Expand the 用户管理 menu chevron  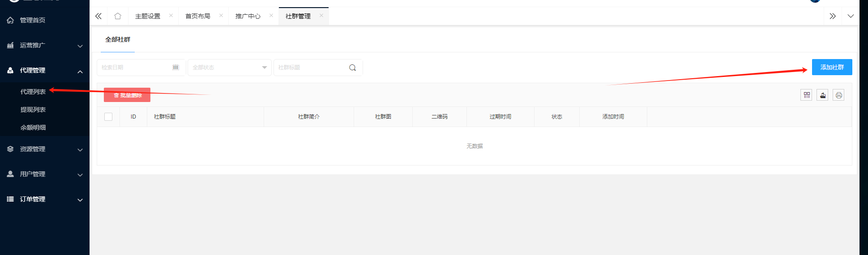(x=80, y=175)
